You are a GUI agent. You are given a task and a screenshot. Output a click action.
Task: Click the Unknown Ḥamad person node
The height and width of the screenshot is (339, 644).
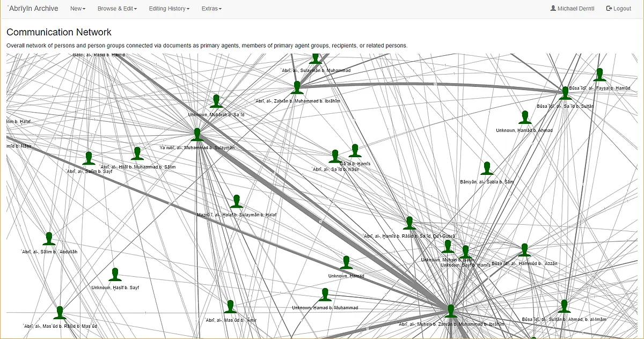tap(346, 263)
